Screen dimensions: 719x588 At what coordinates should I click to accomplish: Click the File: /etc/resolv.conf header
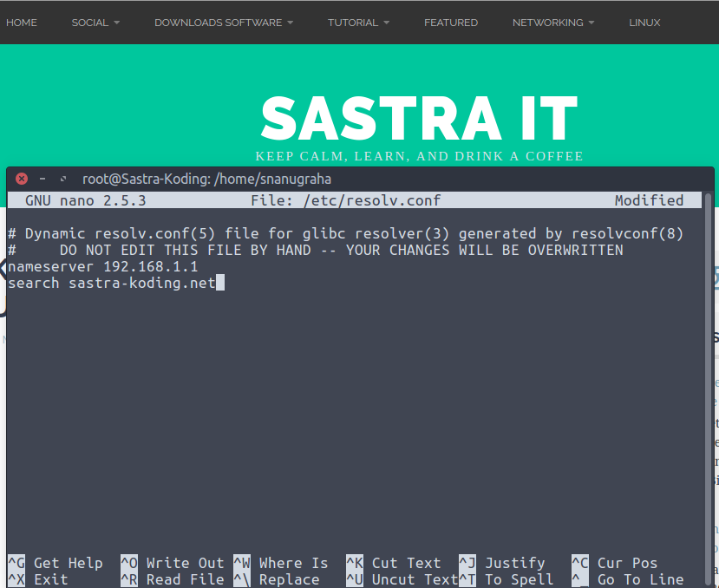click(x=345, y=200)
